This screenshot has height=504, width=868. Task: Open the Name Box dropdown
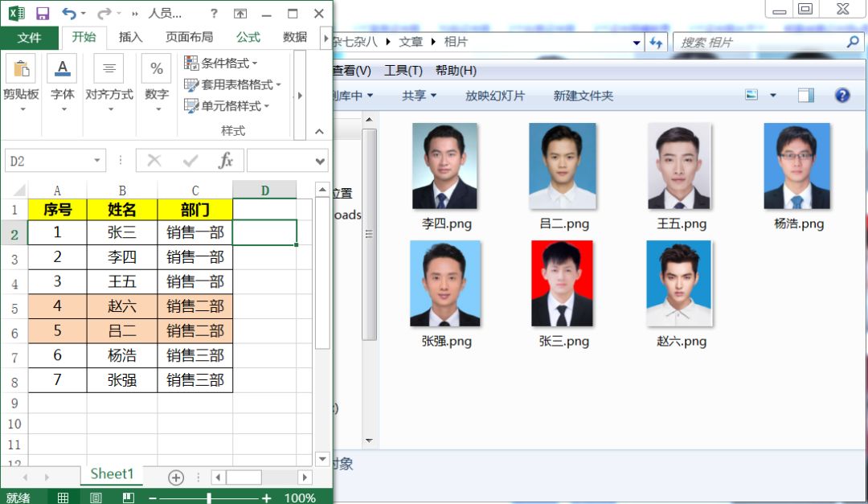pyautogui.click(x=97, y=161)
